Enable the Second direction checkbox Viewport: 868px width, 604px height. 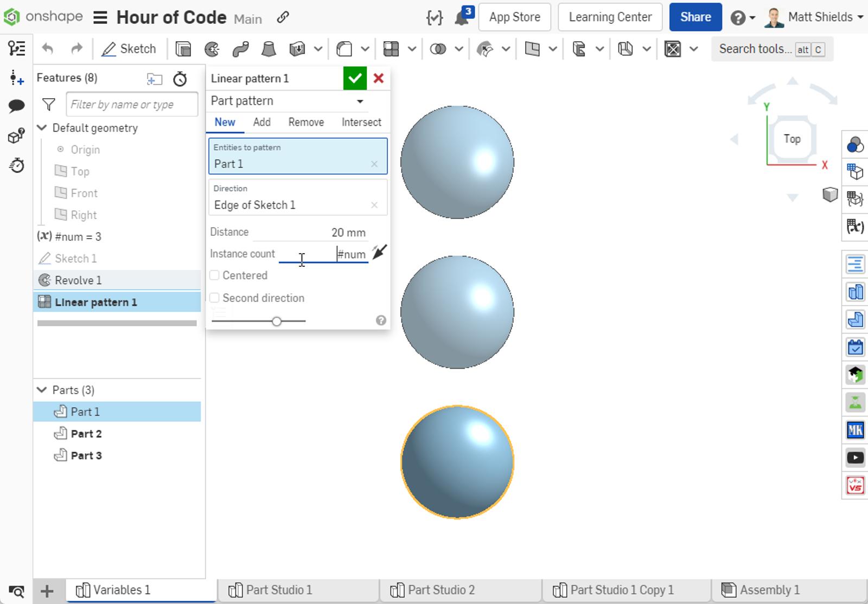tap(215, 298)
